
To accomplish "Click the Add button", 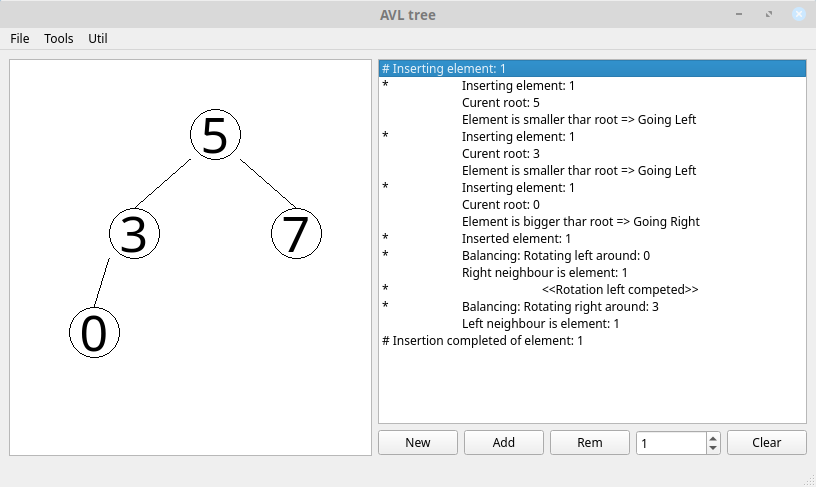I will [x=504, y=443].
